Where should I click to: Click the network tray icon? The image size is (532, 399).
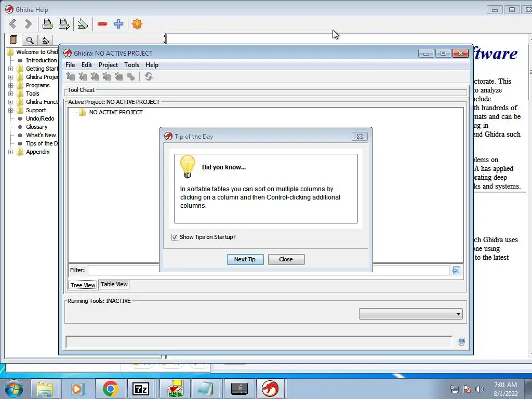(454, 389)
